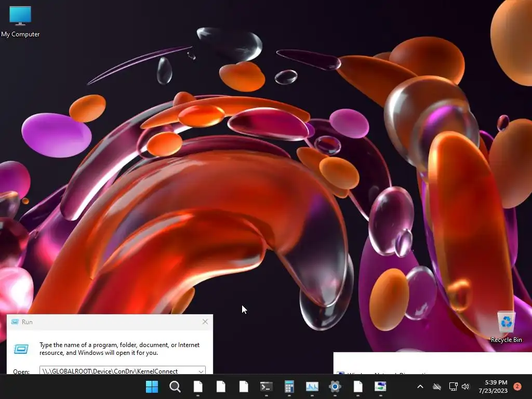Open the Calculator from the taskbar

point(289,387)
